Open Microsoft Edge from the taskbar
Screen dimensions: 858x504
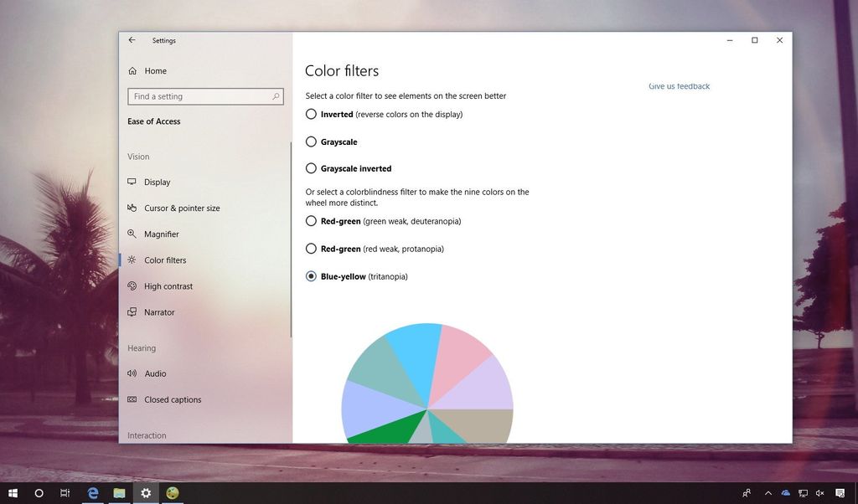[92, 492]
